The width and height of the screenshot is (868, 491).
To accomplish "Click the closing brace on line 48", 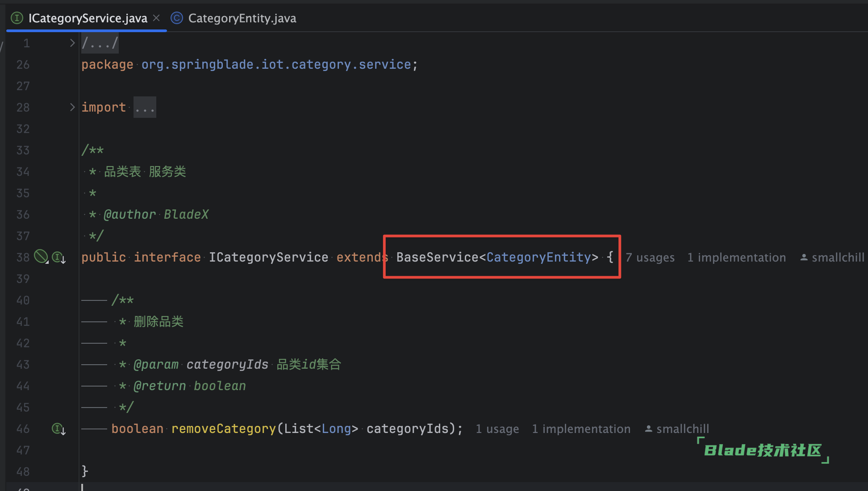I will [x=85, y=472].
